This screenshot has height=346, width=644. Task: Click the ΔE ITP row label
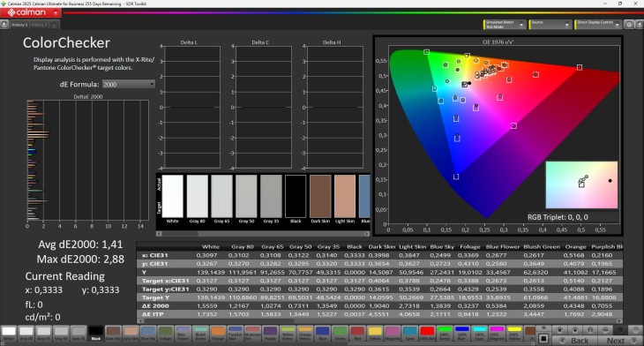point(153,314)
